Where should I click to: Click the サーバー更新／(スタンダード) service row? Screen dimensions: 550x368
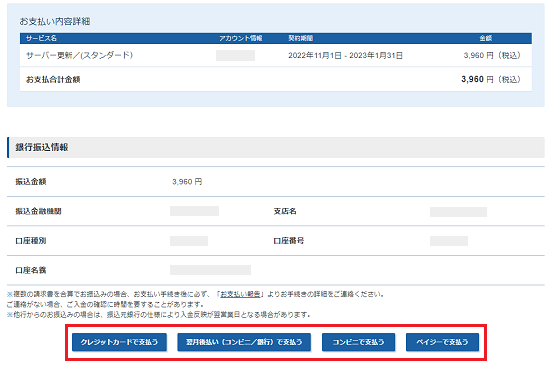pyautogui.click(x=276, y=55)
